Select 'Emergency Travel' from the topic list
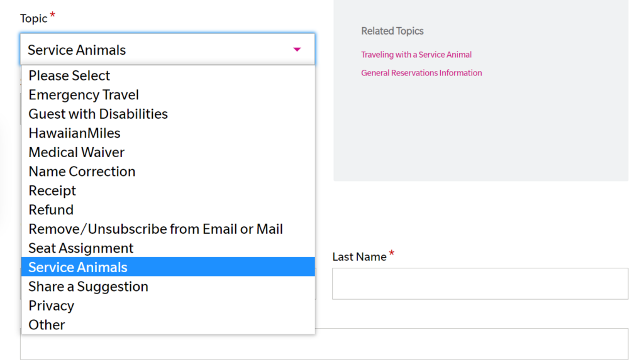The image size is (644, 362). click(168, 95)
